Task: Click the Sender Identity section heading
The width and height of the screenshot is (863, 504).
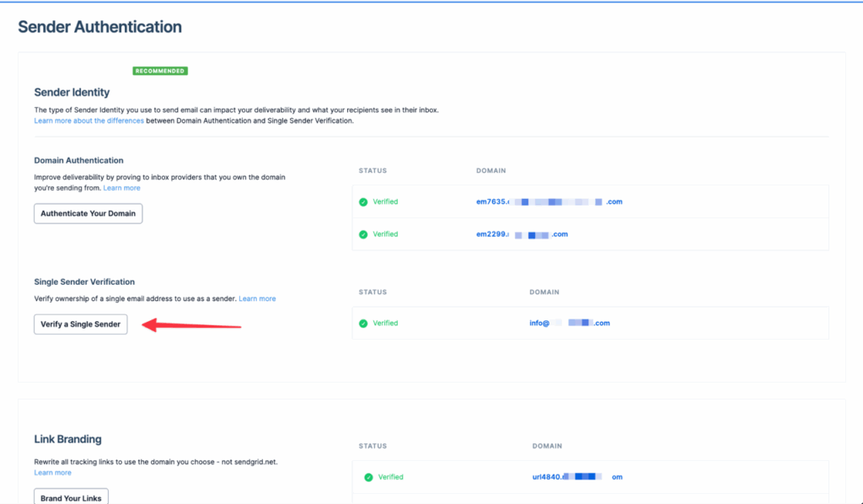Action: pos(72,92)
